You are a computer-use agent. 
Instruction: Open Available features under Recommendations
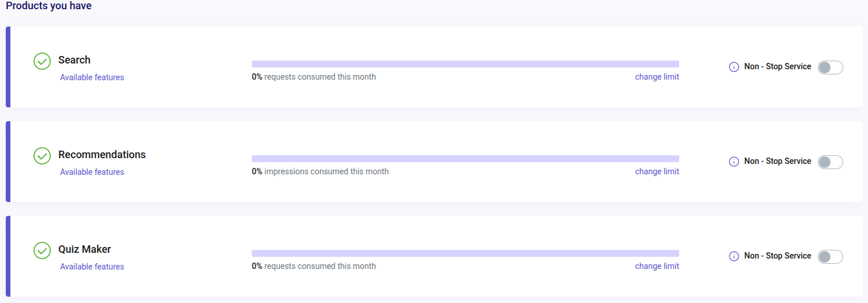[x=92, y=172]
